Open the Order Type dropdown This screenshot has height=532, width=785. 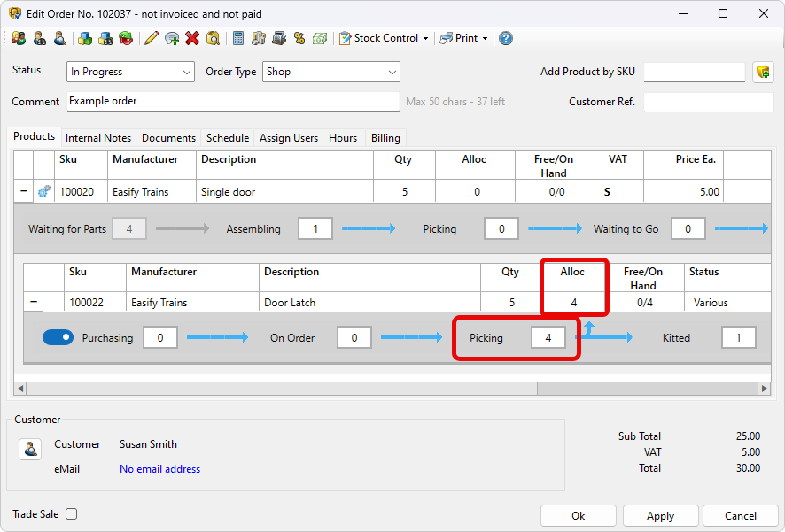330,72
